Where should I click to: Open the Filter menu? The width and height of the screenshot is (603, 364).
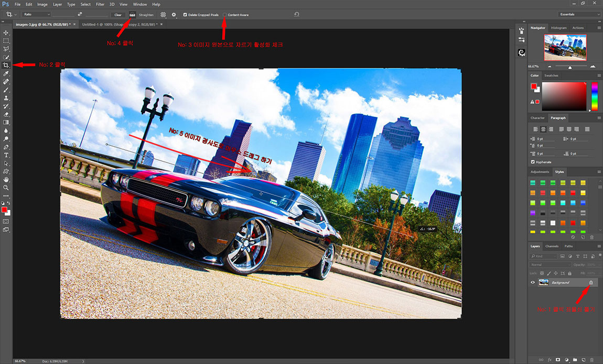click(x=100, y=4)
